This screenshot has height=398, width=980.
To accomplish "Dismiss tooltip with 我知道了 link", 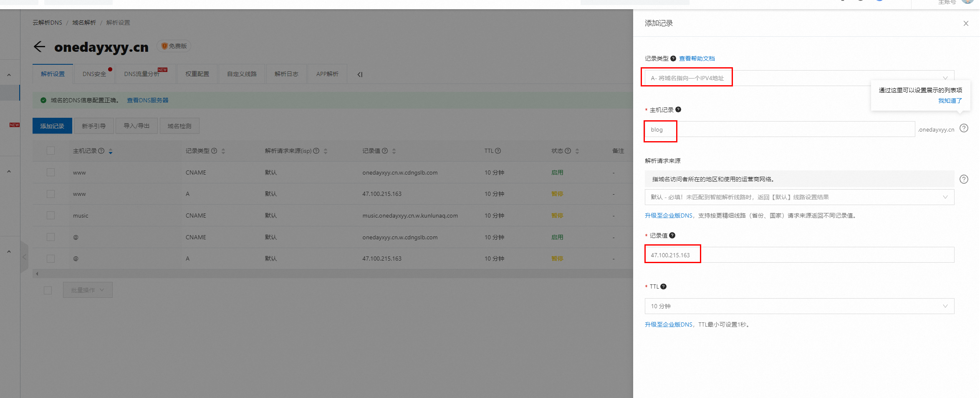I will coord(950,101).
